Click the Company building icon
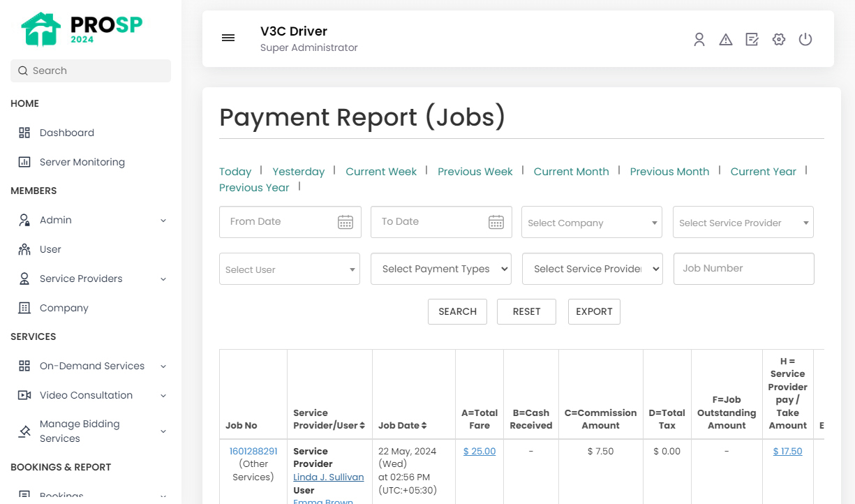This screenshot has width=855, height=504. 24,308
